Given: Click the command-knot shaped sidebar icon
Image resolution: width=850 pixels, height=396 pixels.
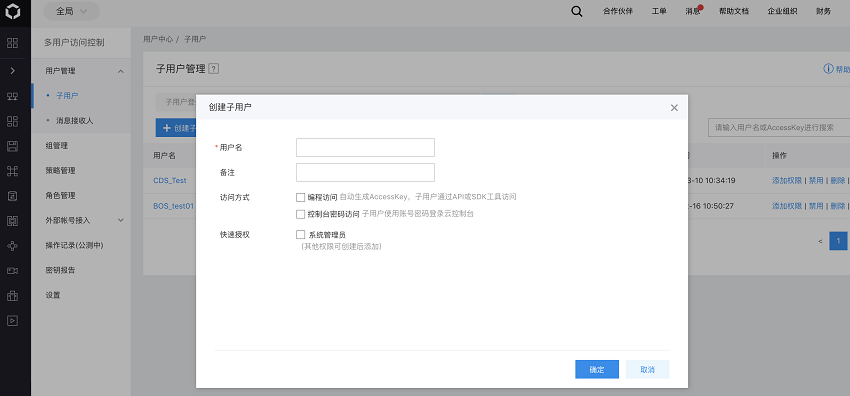Looking at the screenshot, I should click(x=12, y=171).
